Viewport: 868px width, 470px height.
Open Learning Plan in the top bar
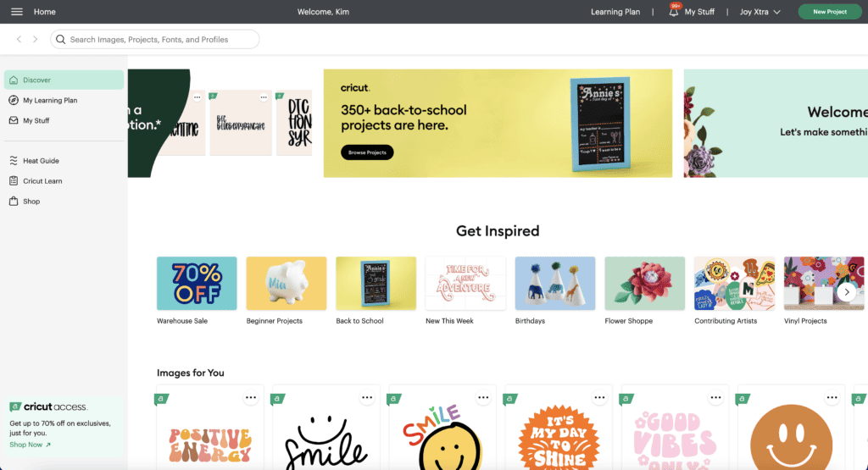point(615,12)
